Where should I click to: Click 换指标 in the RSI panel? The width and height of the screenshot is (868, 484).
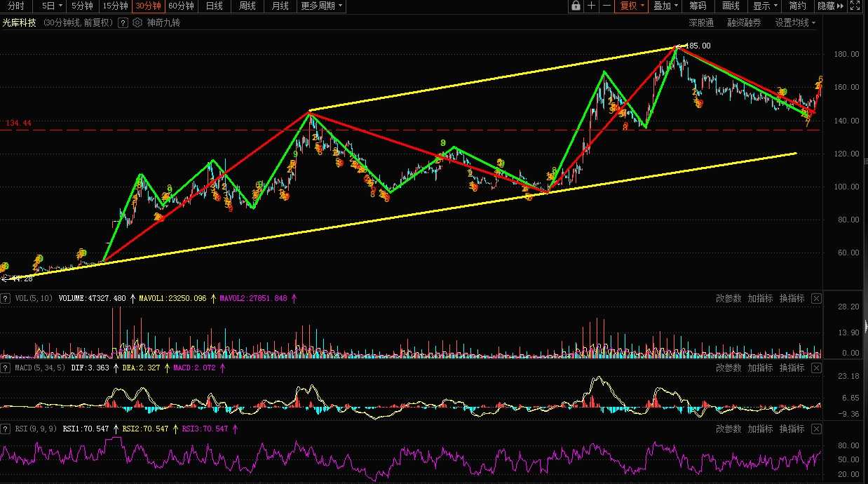pos(792,429)
